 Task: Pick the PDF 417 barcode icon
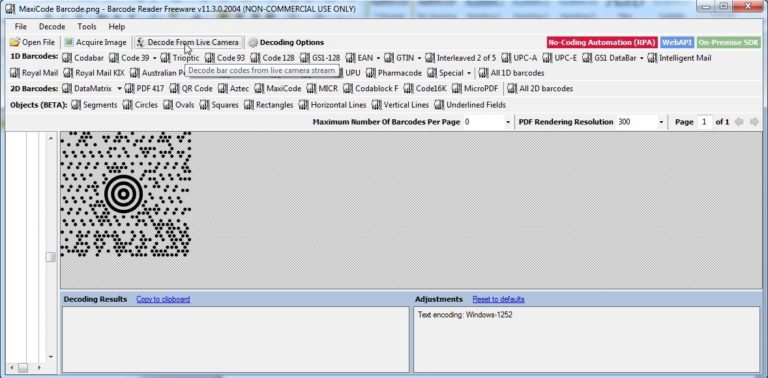click(129, 89)
